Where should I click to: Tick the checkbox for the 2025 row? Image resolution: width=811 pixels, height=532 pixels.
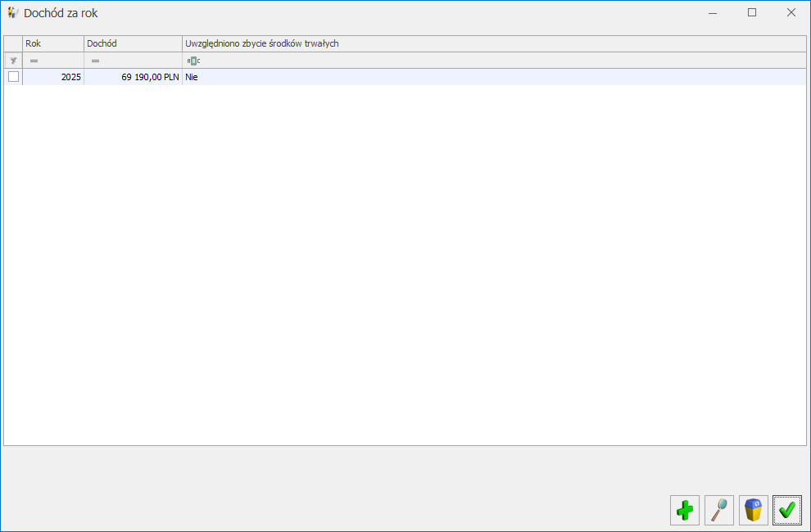(x=13, y=76)
